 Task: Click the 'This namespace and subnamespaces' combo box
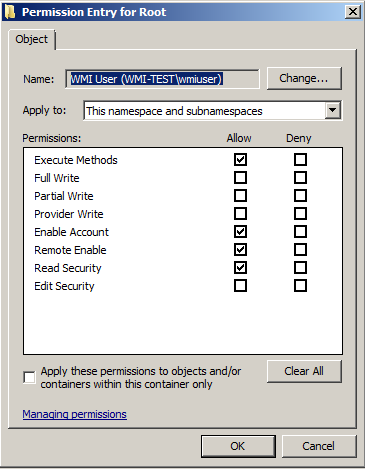pos(212,111)
